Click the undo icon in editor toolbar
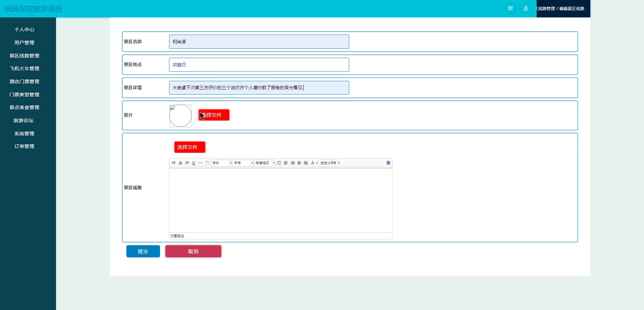Image resolution: width=644 pixels, height=310 pixels. click(173, 163)
